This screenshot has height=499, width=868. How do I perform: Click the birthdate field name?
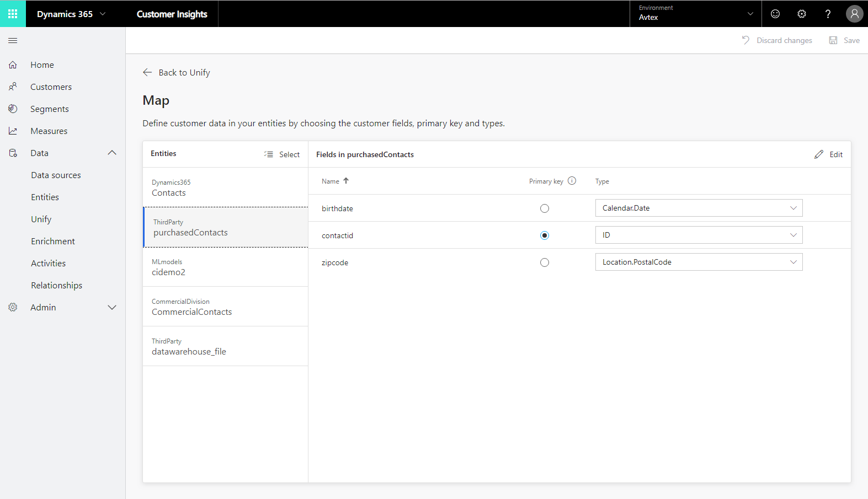point(337,208)
